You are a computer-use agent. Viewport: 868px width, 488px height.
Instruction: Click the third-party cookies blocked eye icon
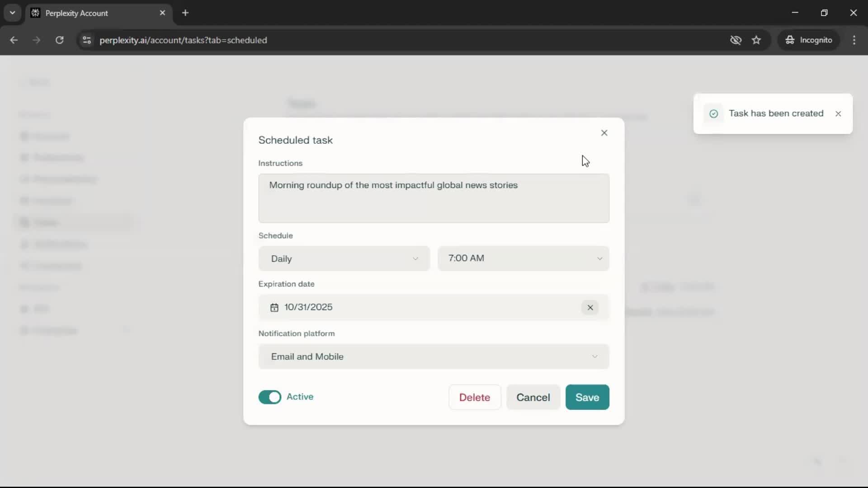tap(736, 40)
